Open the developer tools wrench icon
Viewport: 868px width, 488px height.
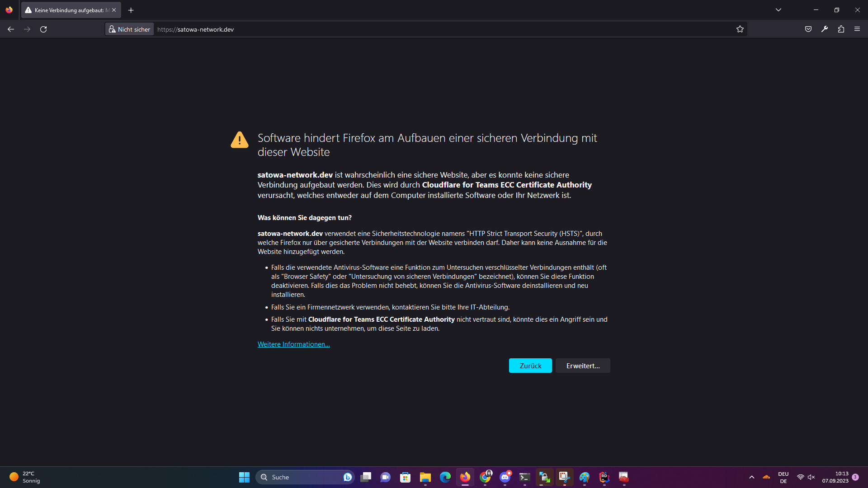[825, 29]
